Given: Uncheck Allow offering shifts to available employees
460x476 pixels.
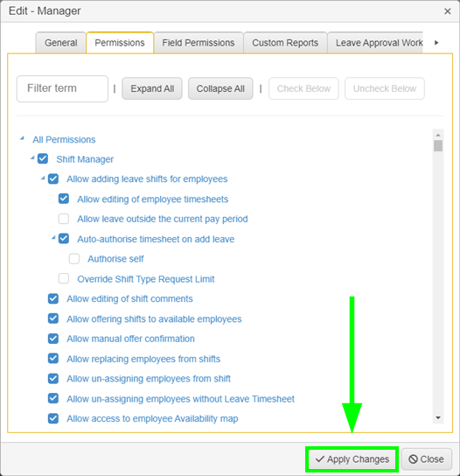Looking at the screenshot, I should click(53, 318).
